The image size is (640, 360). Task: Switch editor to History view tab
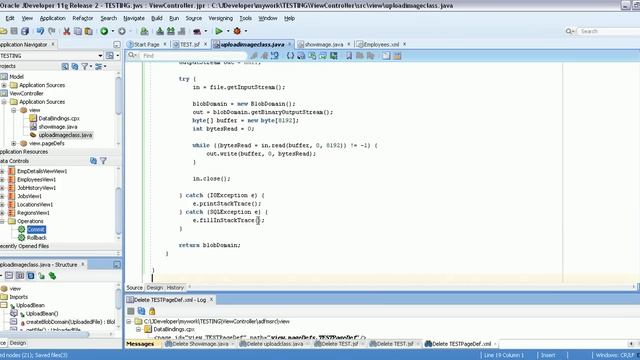coord(175,287)
